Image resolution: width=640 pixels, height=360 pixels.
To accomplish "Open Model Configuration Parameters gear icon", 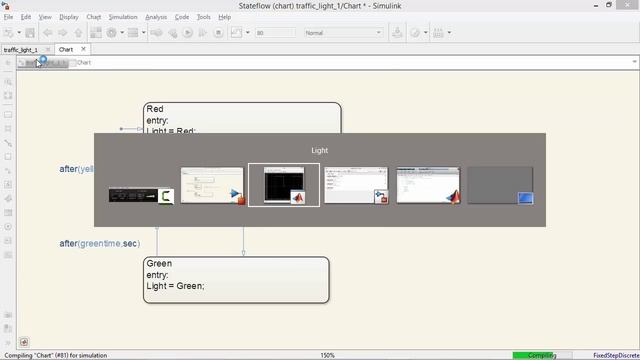I will point(111,33).
